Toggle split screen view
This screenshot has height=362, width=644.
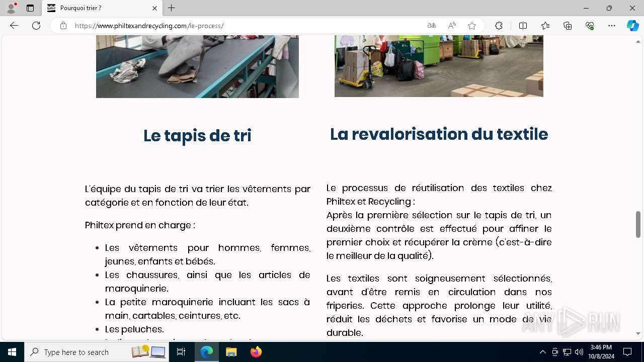pyautogui.click(x=523, y=26)
